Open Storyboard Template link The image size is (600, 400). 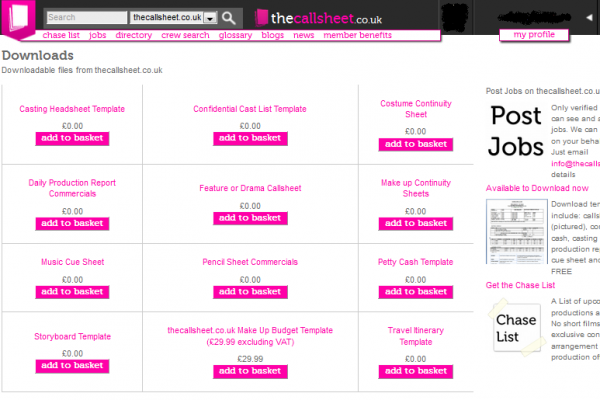[72, 337]
